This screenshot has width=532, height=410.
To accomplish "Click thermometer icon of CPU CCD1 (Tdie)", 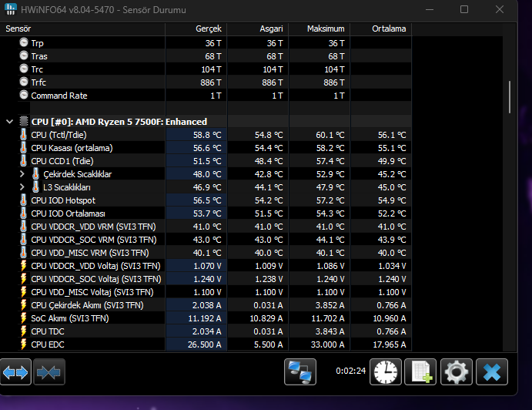I will point(23,160).
